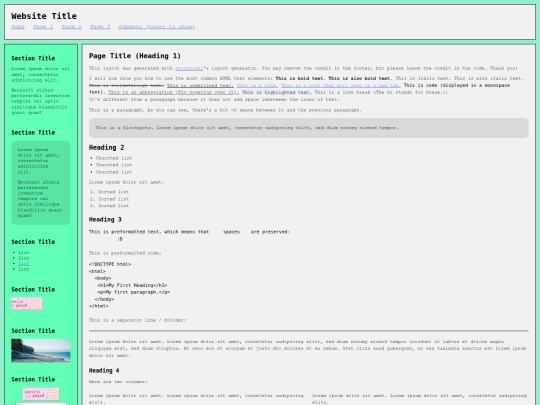
Task: Click the gray blockquote box
Action: tap(309, 128)
